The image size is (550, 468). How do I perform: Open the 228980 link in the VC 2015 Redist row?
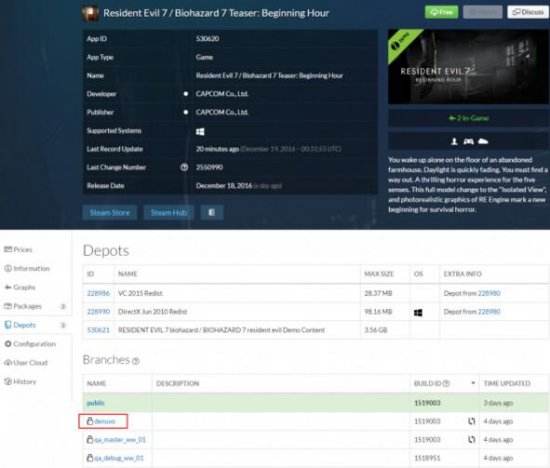pos(489,293)
